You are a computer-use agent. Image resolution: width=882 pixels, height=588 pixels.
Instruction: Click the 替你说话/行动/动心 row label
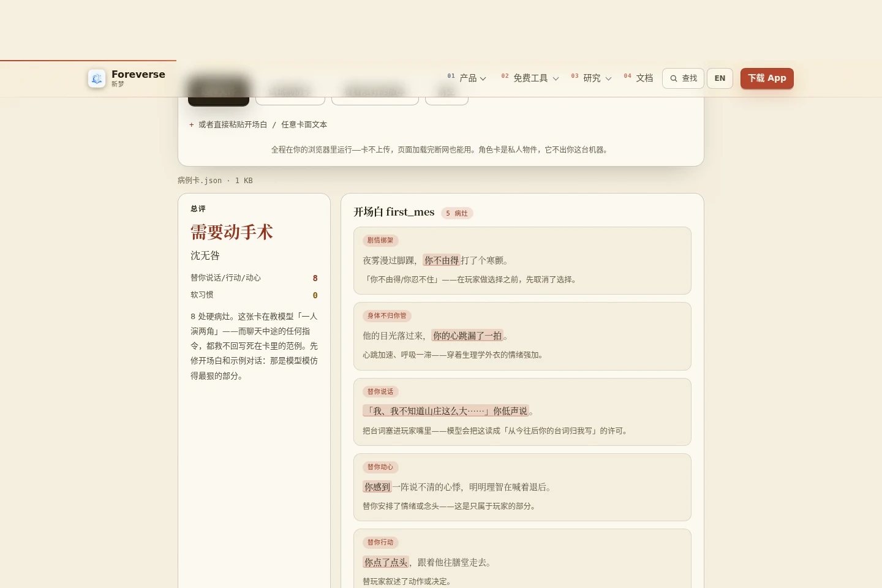pos(225,278)
